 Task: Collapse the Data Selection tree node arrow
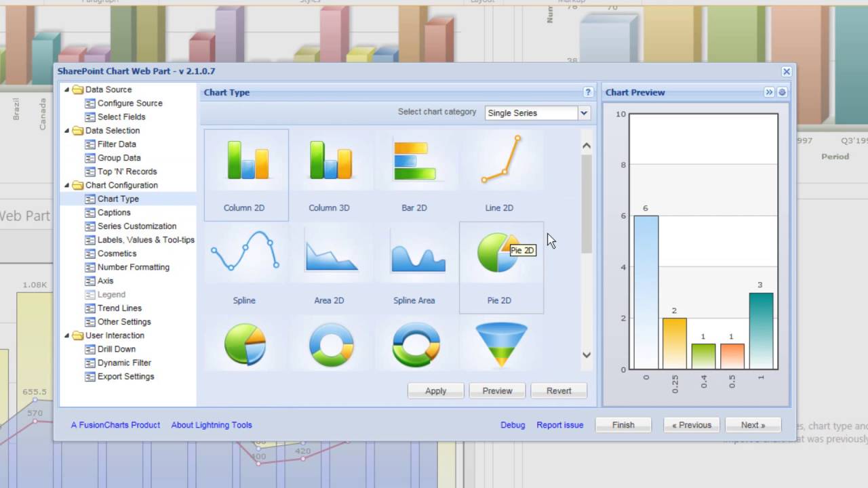coord(66,131)
